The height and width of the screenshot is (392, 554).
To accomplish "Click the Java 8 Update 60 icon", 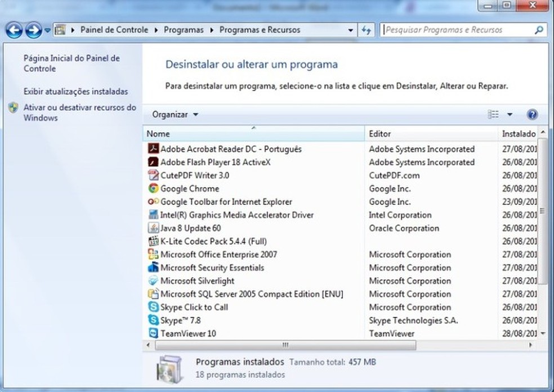I will point(153,228).
